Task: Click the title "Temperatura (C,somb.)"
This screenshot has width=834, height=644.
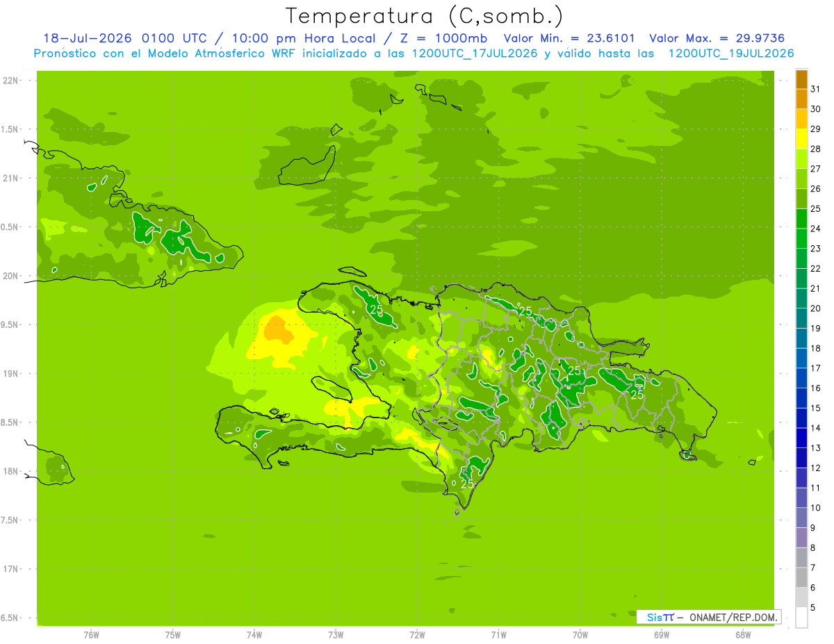Action: pyautogui.click(x=425, y=16)
